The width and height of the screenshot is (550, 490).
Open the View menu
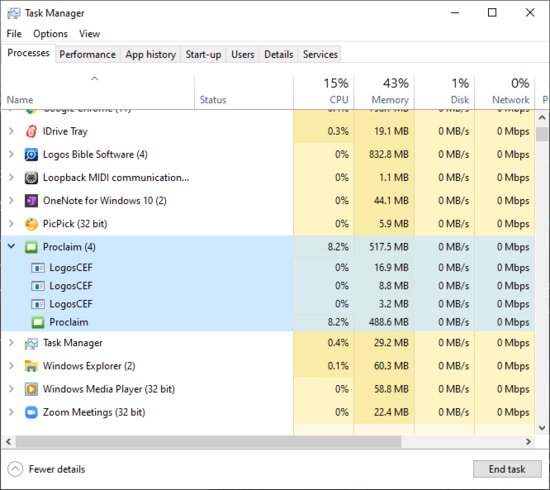(89, 34)
